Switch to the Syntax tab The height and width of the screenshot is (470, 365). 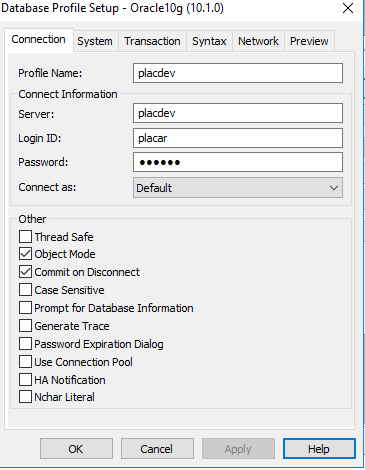(209, 41)
